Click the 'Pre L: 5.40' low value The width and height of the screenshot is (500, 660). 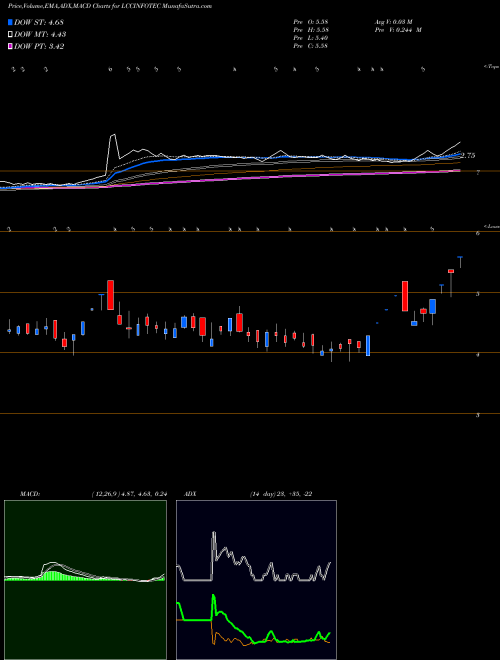coord(311,38)
